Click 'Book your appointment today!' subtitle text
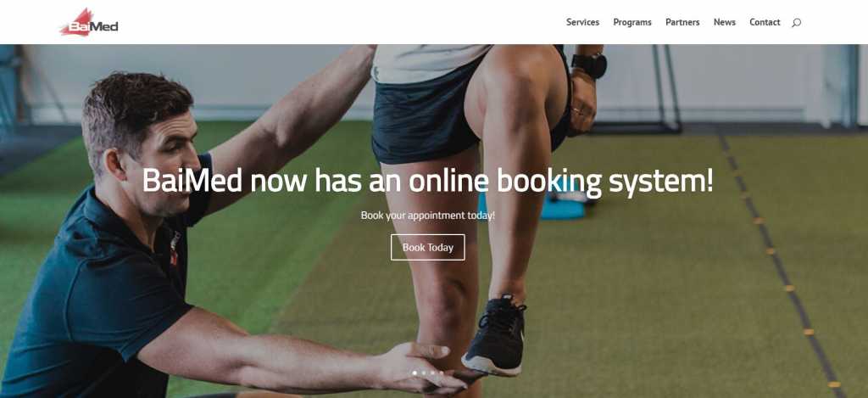Image resolution: width=868 pixels, height=398 pixels. click(x=428, y=215)
